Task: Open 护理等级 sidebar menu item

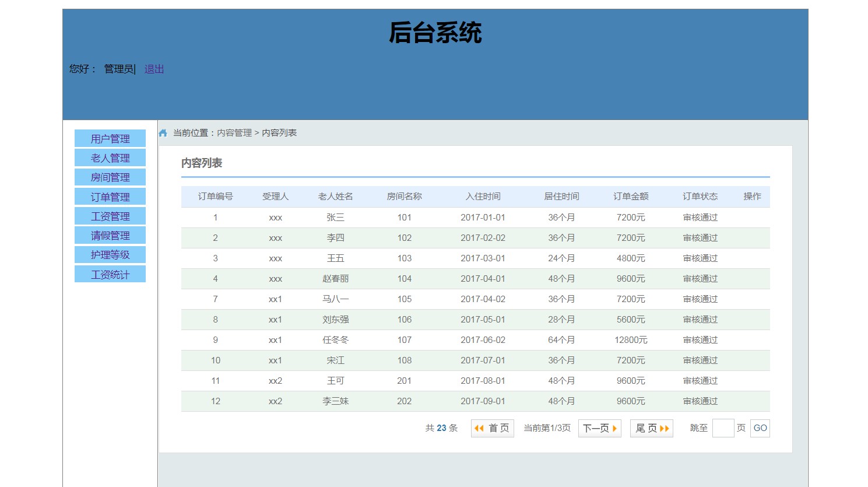Action: 110,255
